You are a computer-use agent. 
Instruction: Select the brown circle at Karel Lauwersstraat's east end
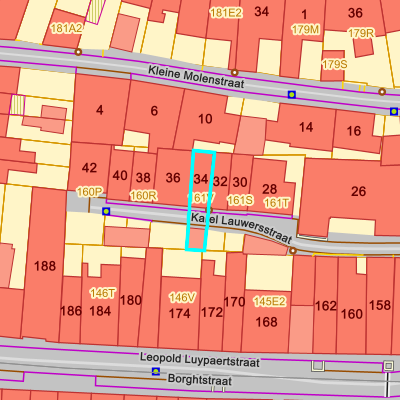293,251
